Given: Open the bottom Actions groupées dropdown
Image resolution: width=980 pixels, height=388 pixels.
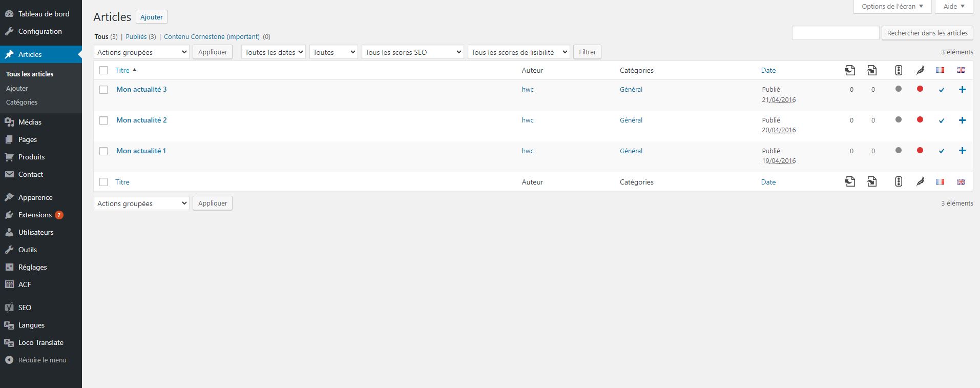Looking at the screenshot, I should click(141, 203).
